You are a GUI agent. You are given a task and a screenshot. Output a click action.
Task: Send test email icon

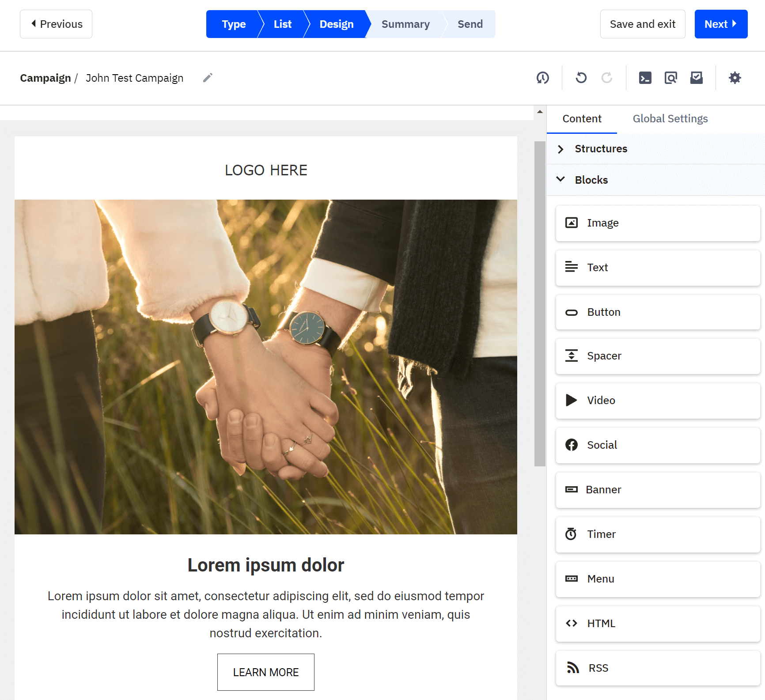pos(697,78)
